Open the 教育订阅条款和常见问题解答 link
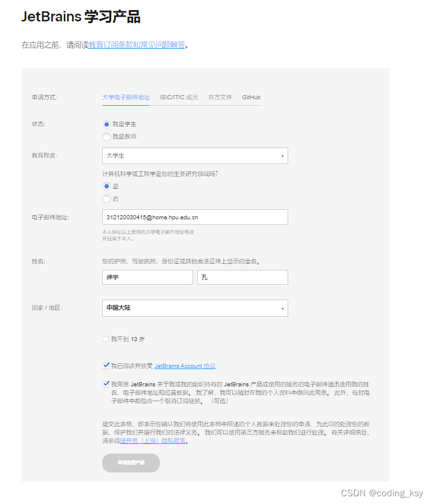Image resolution: width=432 pixels, height=504 pixels. click(x=137, y=45)
